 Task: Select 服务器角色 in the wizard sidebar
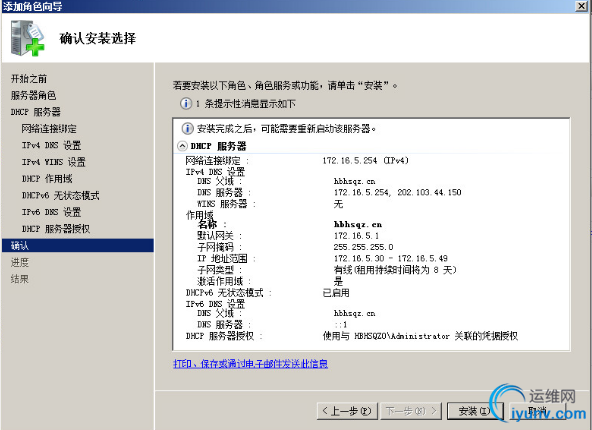tap(33, 95)
